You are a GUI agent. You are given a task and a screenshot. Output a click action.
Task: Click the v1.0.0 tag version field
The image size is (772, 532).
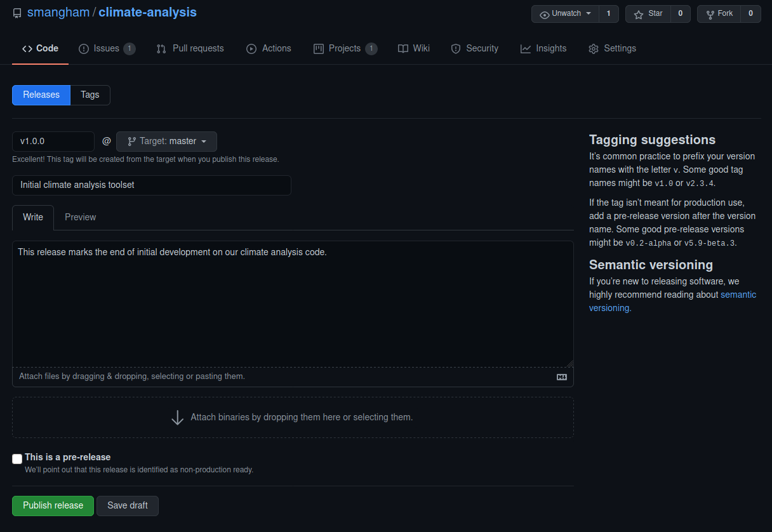coord(53,142)
